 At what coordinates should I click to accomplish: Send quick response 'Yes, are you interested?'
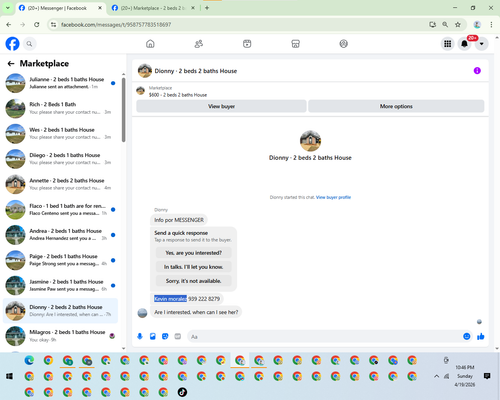(x=193, y=253)
